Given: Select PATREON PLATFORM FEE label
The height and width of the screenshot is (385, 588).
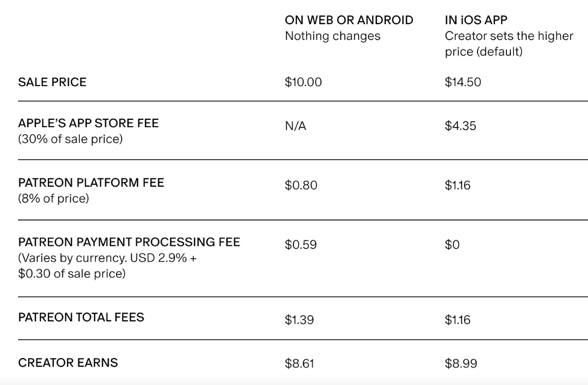Looking at the screenshot, I should tap(91, 182).
